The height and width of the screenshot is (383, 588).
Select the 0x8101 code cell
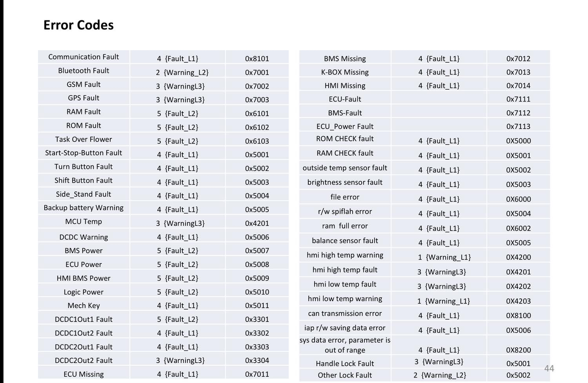(257, 59)
